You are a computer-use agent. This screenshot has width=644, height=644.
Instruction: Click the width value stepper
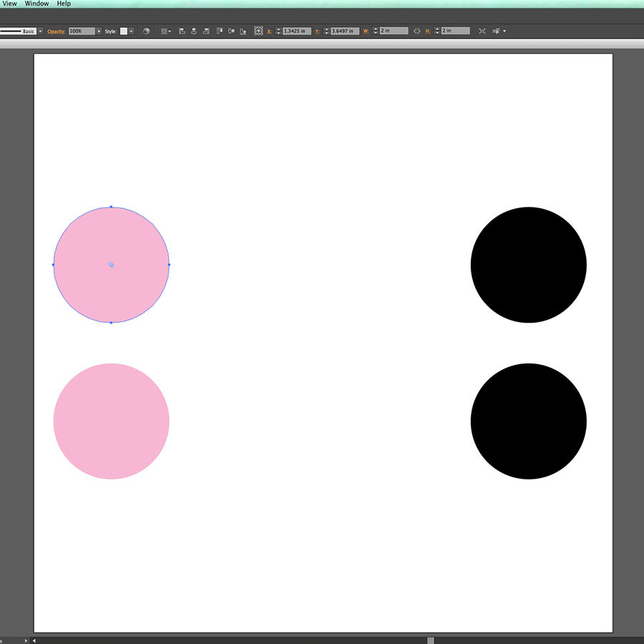(x=376, y=31)
